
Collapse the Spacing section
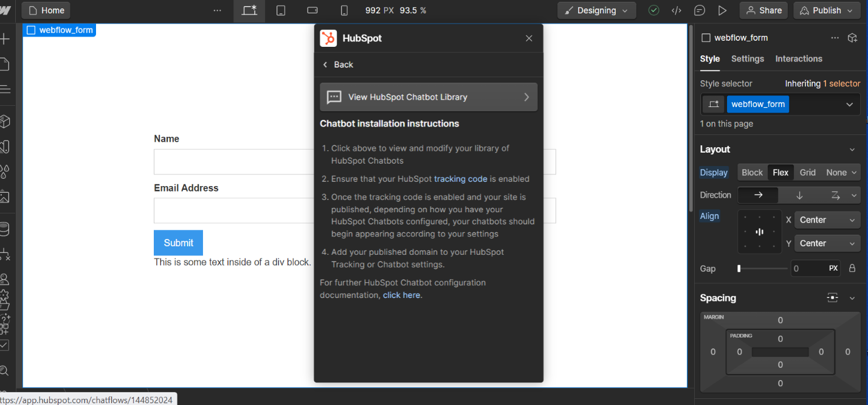click(852, 297)
